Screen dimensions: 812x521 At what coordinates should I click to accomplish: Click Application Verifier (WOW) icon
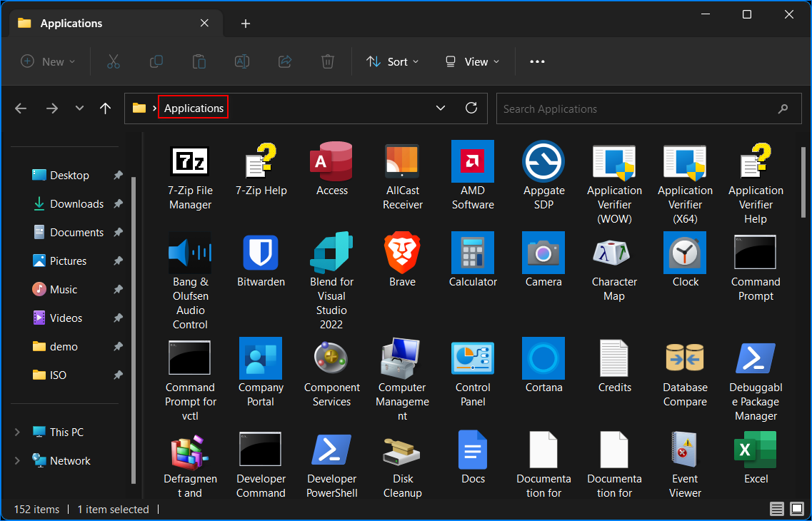pyautogui.click(x=614, y=161)
